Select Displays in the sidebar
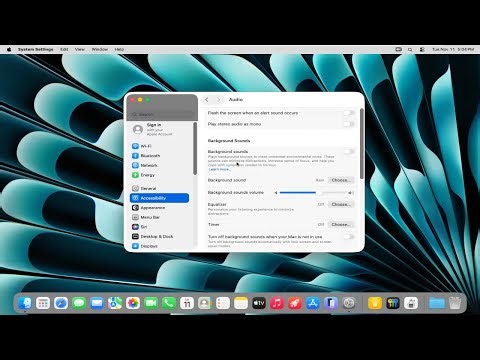The height and width of the screenshot is (360, 480). (159, 246)
